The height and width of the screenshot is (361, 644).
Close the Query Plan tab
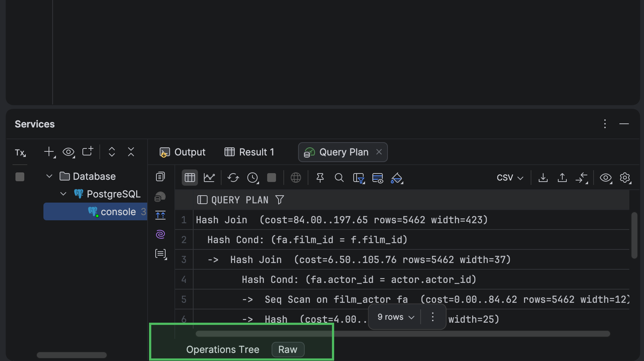click(x=379, y=152)
